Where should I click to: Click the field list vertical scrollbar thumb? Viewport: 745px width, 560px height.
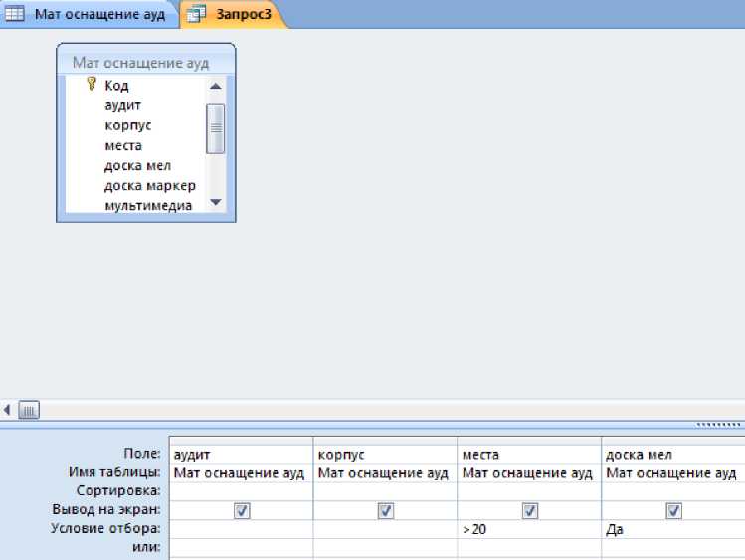tap(215, 128)
